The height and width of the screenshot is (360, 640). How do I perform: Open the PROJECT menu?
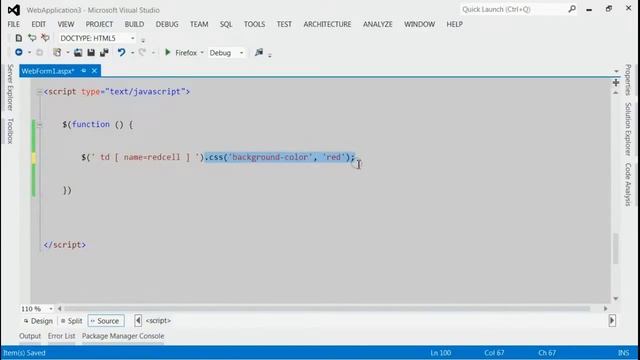[x=99, y=24]
